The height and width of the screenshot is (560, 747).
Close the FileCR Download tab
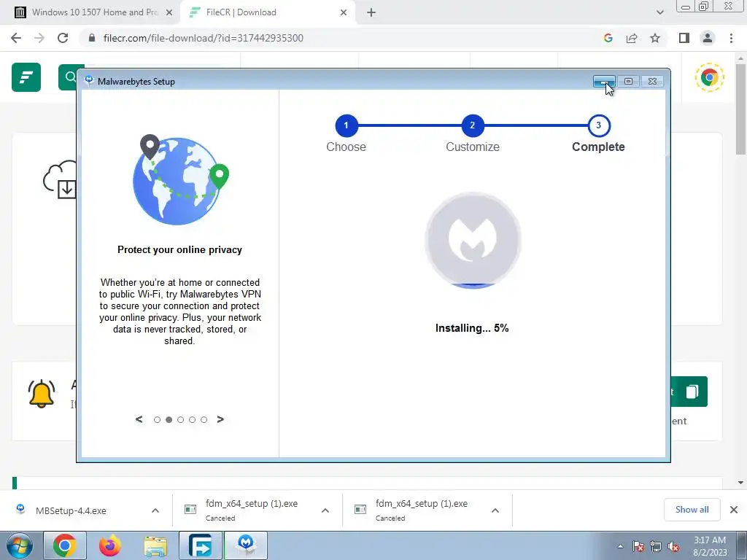(344, 12)
